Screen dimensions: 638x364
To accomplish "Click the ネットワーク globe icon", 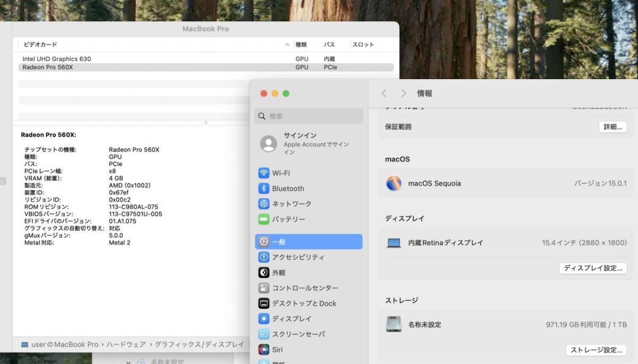I will (264, 204).
